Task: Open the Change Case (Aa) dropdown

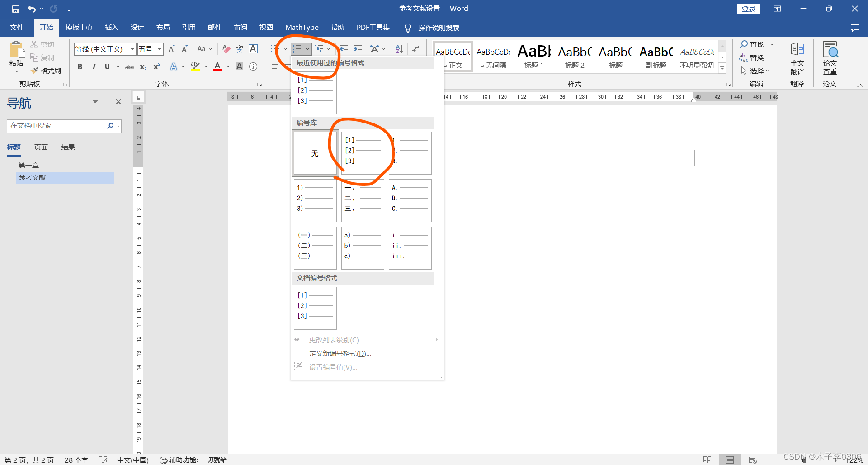Action: tap(204, 49)
